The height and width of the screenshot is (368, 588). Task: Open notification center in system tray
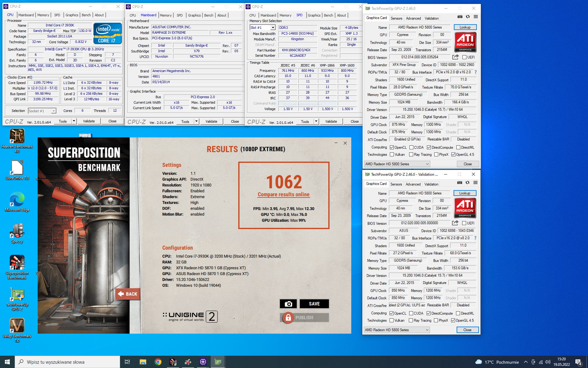579,362
